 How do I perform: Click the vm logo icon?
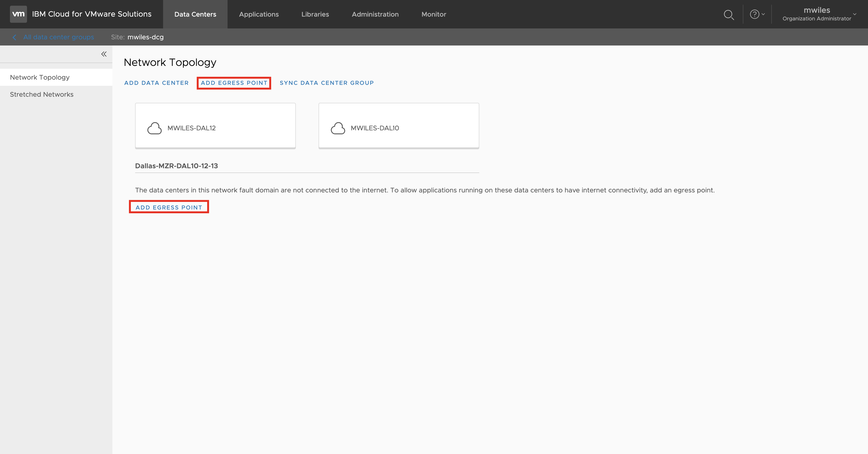pyautogui.click(x=18, y=14)
